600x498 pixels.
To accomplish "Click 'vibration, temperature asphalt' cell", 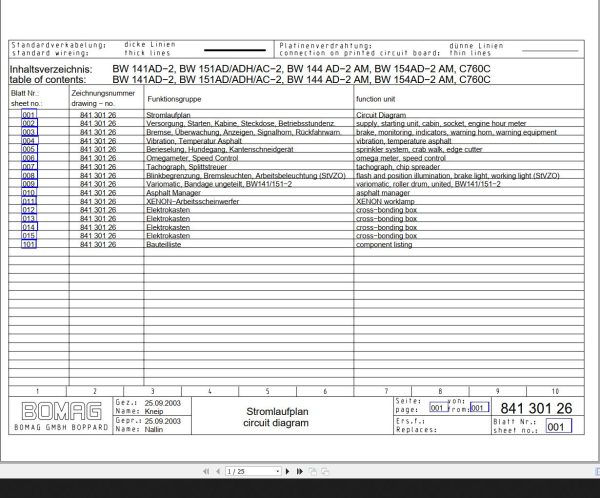I will (x=404, y=141).
